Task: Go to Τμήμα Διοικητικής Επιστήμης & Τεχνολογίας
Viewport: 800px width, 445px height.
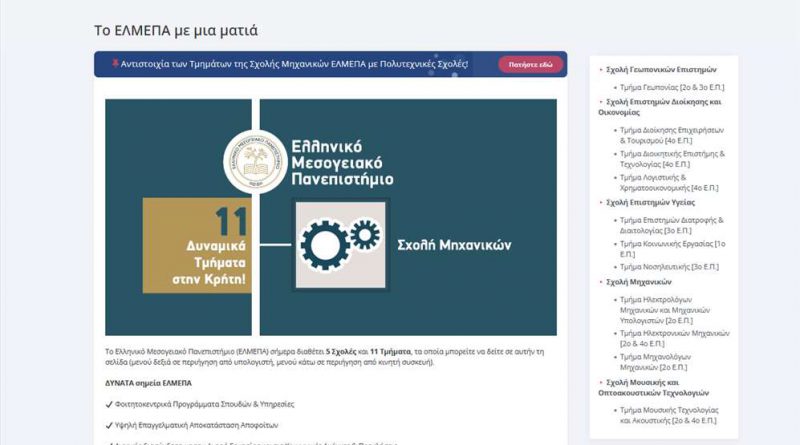Action: (x=672, y=159)
